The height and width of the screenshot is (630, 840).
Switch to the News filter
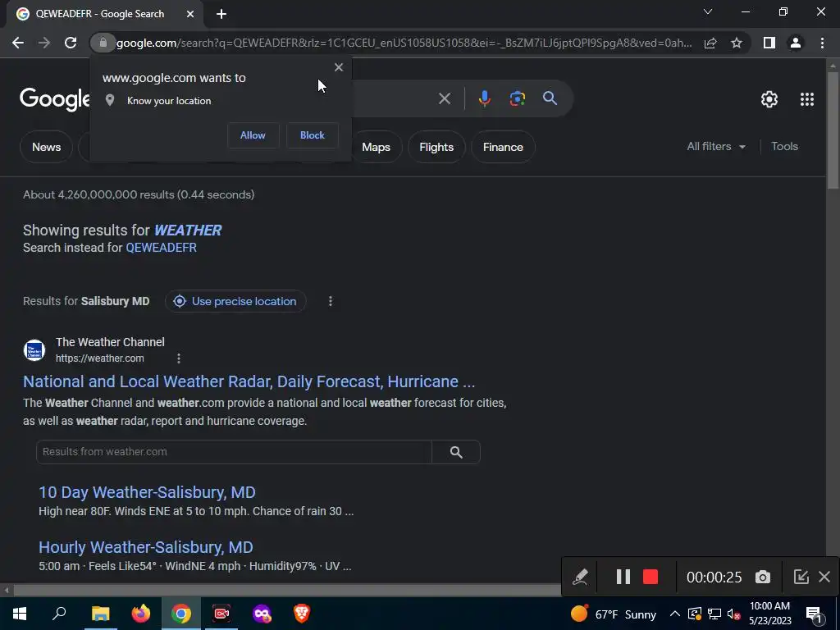click(46, 147)
